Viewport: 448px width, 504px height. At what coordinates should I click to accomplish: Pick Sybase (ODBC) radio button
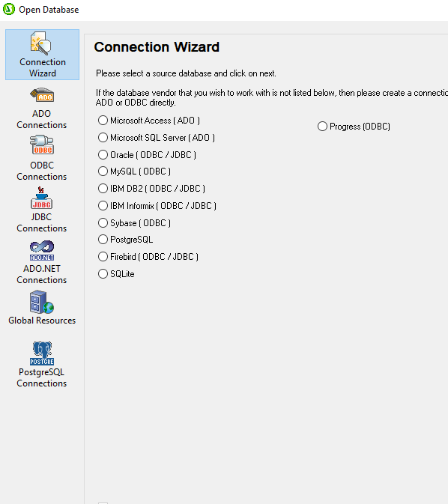[x=103, y=222]
